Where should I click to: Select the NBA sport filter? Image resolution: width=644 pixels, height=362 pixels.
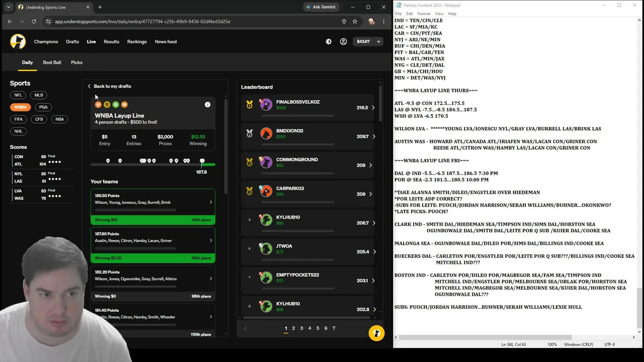pyautogui.click(x=59, y=119)
